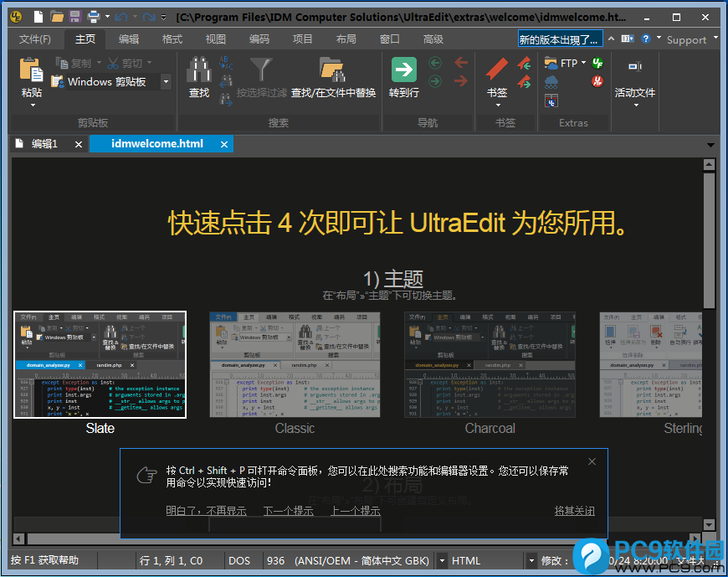Screen dimensions: 728x577
Task: Paste using the 粘贴 clipboard icon
Action: tap(31, 71)
